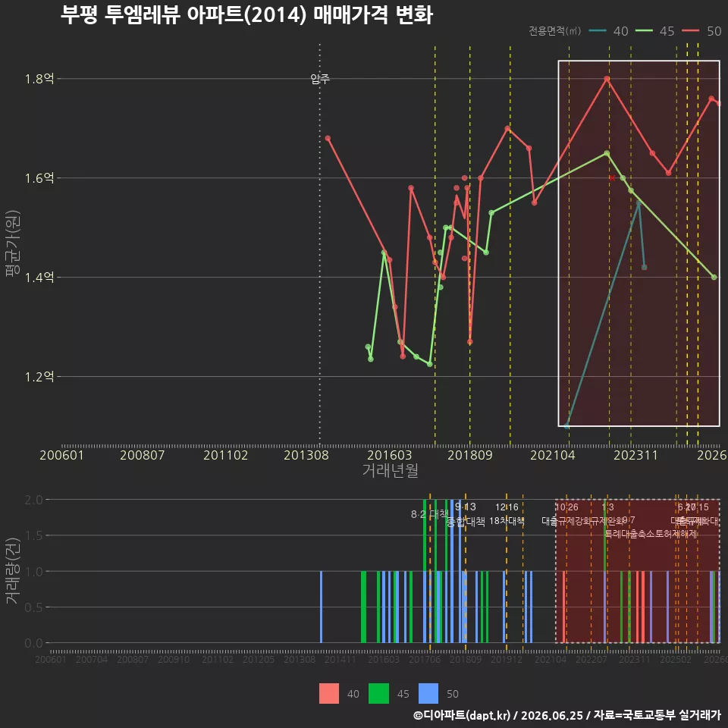Click the 201411 tick on volume chart
Screen dimensions: 728x728
coord(340,659)
